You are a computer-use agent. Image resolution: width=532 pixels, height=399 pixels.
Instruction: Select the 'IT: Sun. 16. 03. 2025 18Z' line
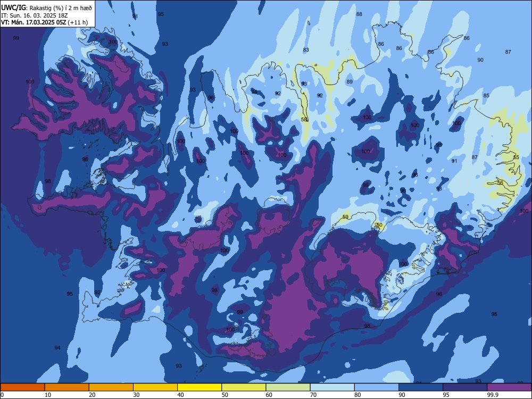(34, 15)
